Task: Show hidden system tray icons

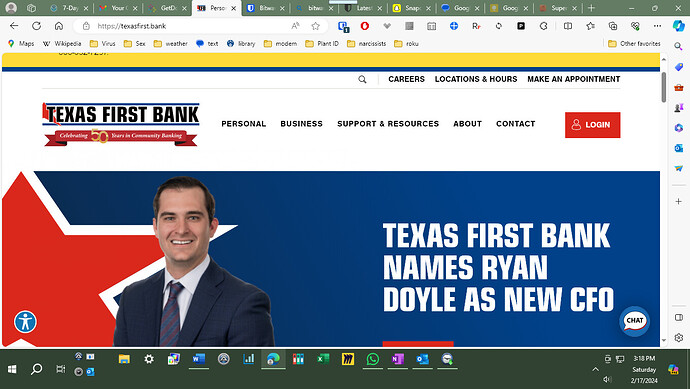Action: (595, 369)
